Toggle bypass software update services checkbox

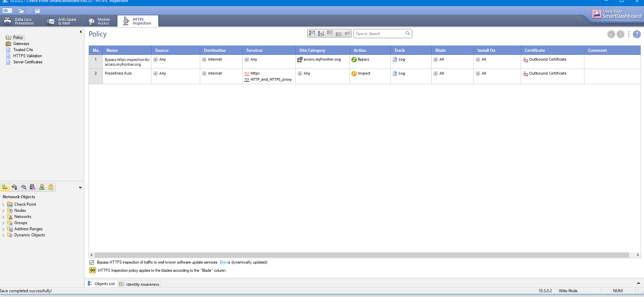pos(92,263)
